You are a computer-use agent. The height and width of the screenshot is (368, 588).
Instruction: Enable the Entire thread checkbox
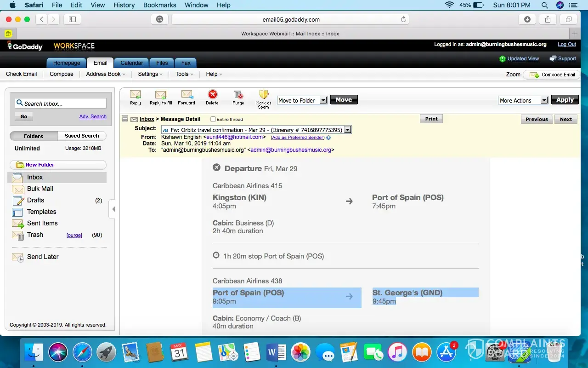click(213, 120)
